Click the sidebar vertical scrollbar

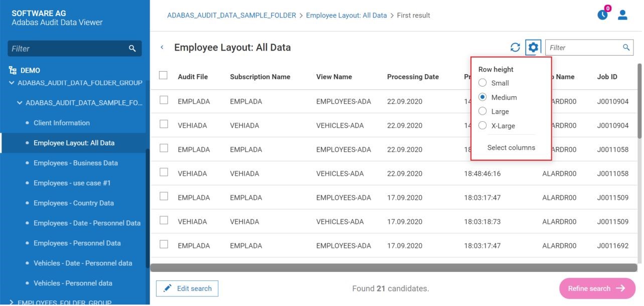point(147,208)
